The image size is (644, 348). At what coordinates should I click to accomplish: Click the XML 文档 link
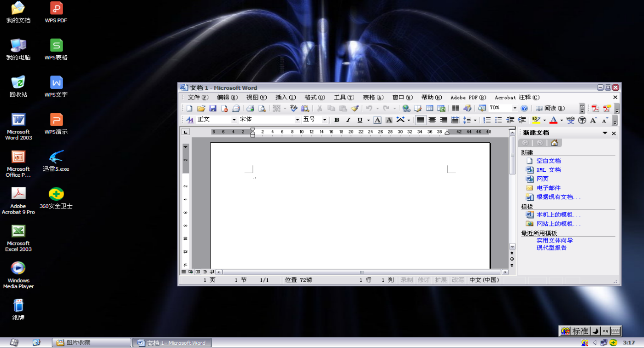click(x=548, y=170)
